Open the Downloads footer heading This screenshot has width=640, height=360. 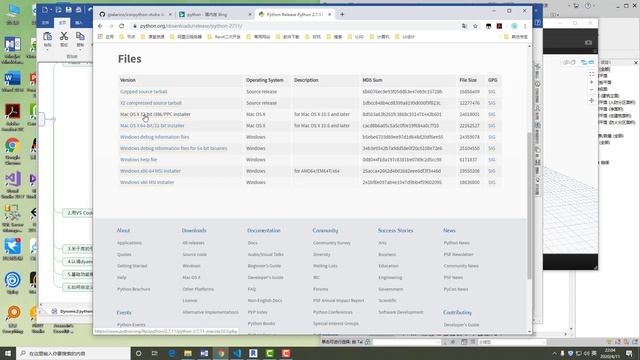pyautogui.click(x=194, y=231)
